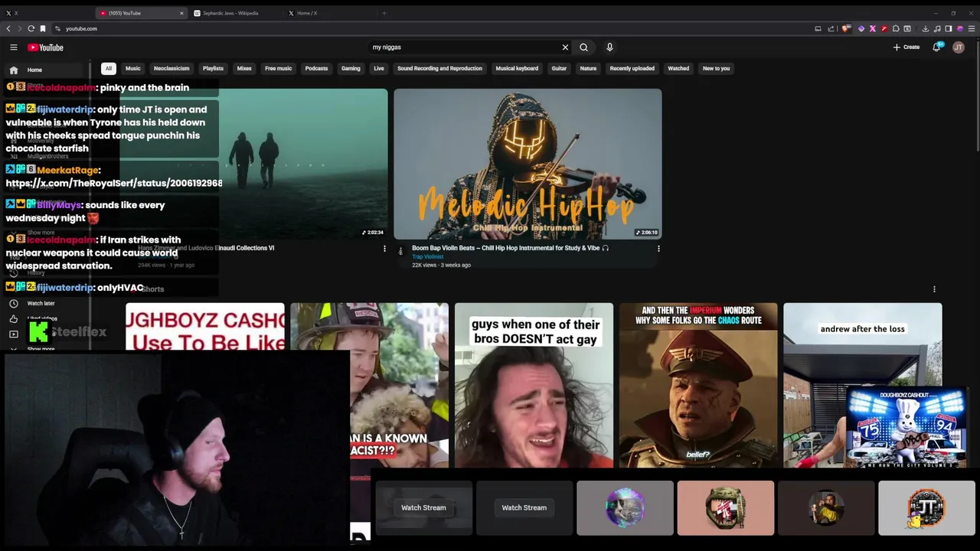
Task: Open more options for Einaudi Collections video
Action: [x=384, y=248]
